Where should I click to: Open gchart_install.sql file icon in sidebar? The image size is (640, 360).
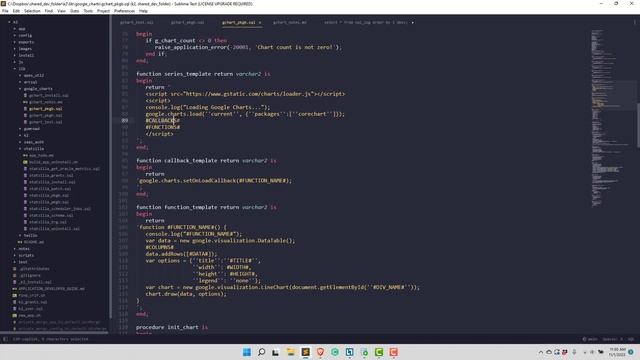25,96
